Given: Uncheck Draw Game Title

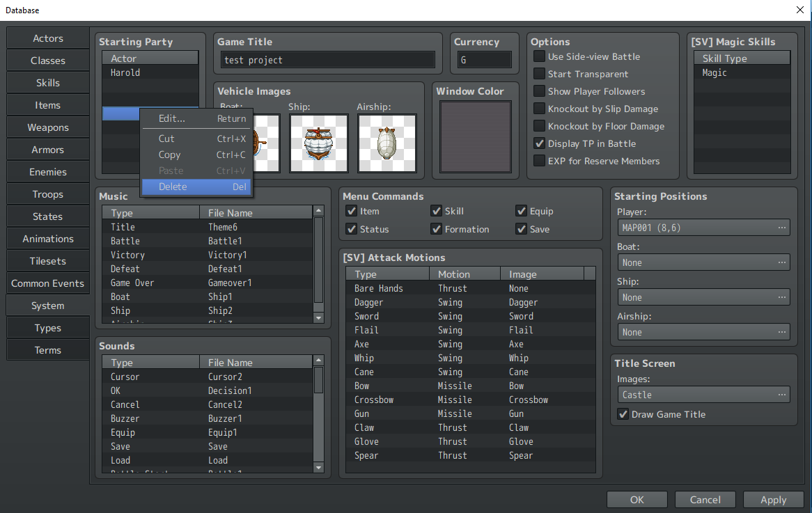Looking at the screenshot, I should (x=623, y=414).
